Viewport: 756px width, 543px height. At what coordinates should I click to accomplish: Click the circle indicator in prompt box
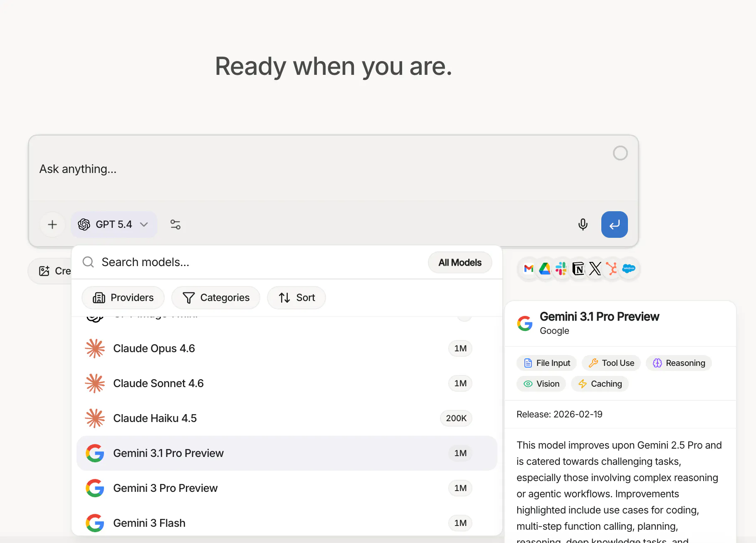coord(620,153)
